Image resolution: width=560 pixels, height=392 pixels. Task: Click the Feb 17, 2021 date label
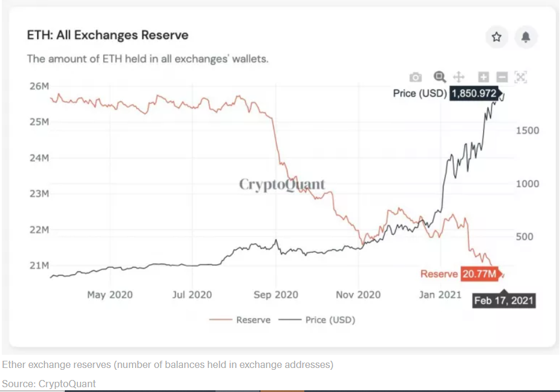504,301
